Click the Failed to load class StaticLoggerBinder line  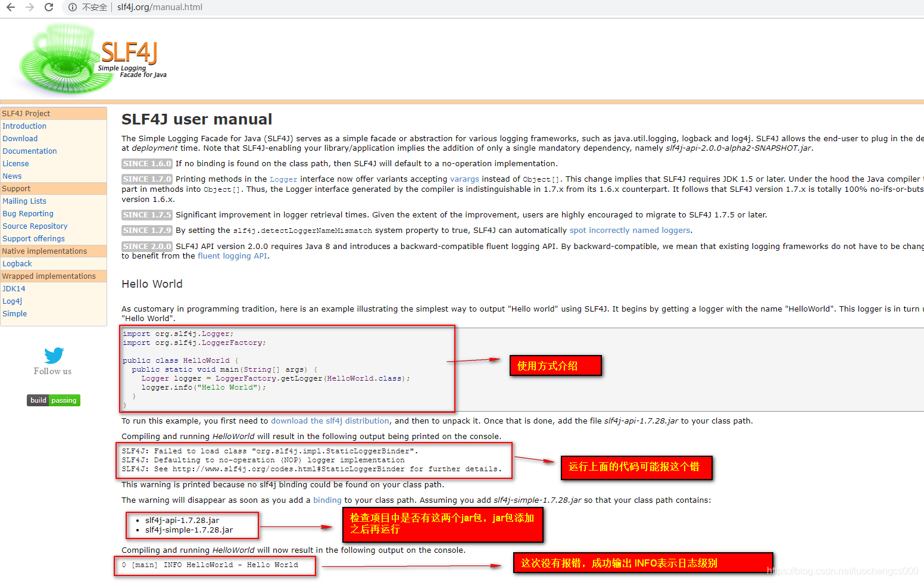(x=270, y=451)
